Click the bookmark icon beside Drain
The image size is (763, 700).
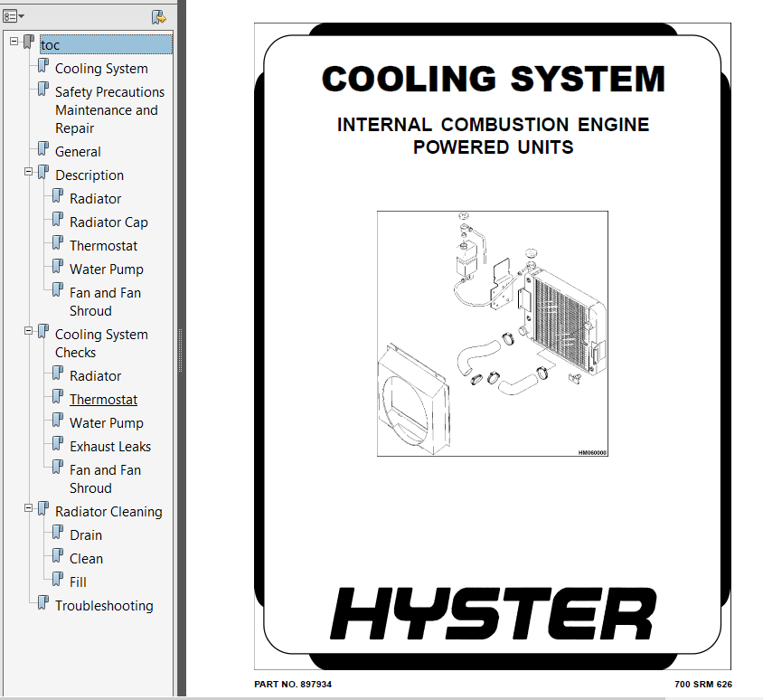58,532
